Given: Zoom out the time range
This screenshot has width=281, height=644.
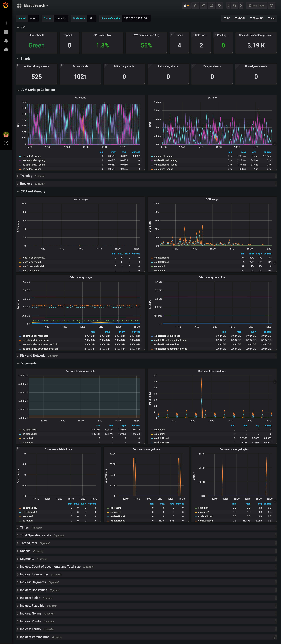Looking at the screenshot, I should 235,5.
